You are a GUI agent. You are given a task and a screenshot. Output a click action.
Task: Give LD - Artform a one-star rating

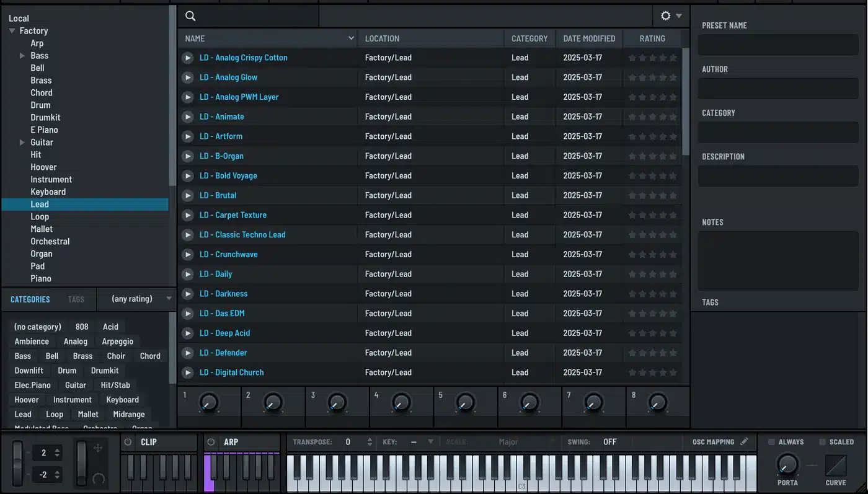pyautogui.click(x=632, y=136)
